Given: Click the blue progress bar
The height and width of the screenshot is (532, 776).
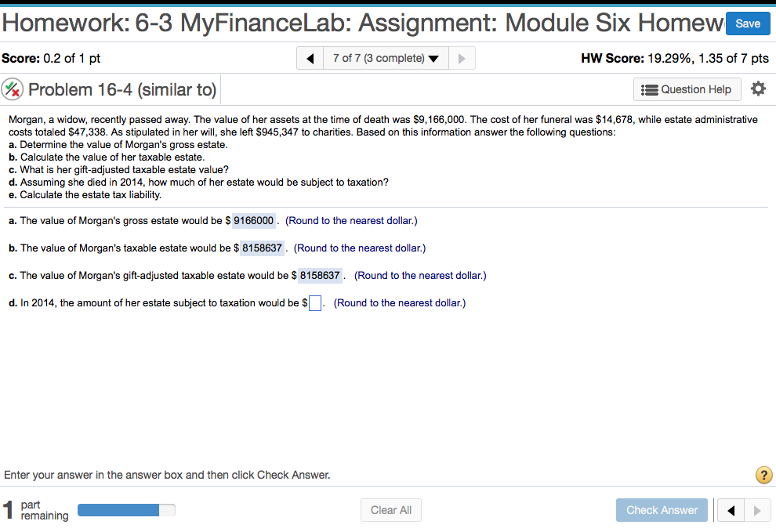Looking at the screenshot, I should point(118,509).
